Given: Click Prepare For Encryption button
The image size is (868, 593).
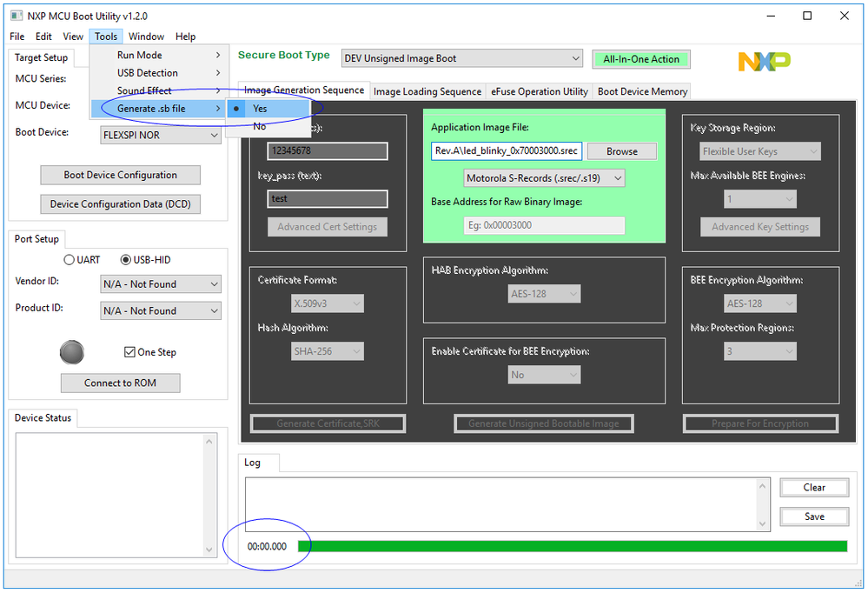Looking at the screenshot, I should (760, 424).
